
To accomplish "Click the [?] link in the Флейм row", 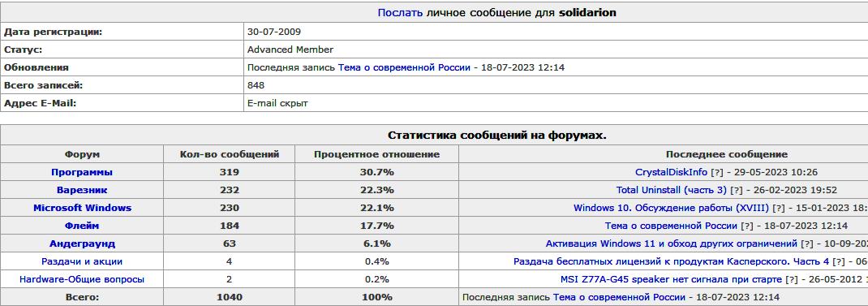I will [747, 226].
